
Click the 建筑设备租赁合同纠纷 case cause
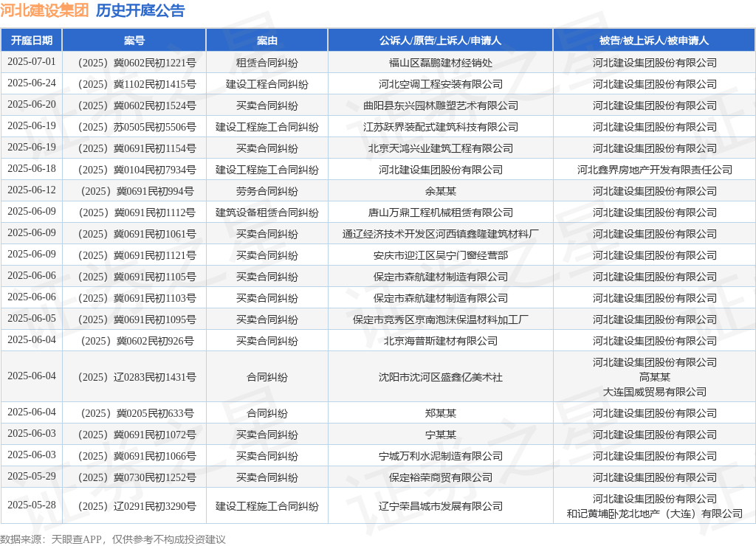pos(267,212)
